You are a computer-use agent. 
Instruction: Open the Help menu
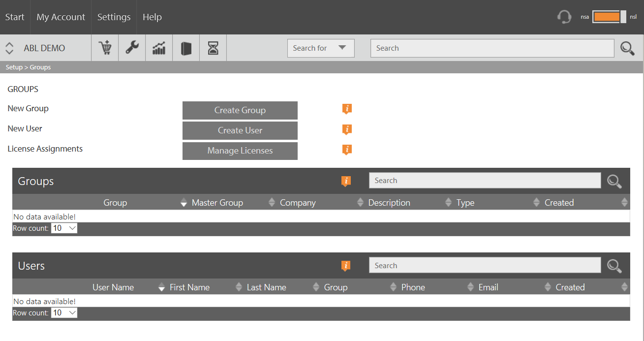click(152, 17)
